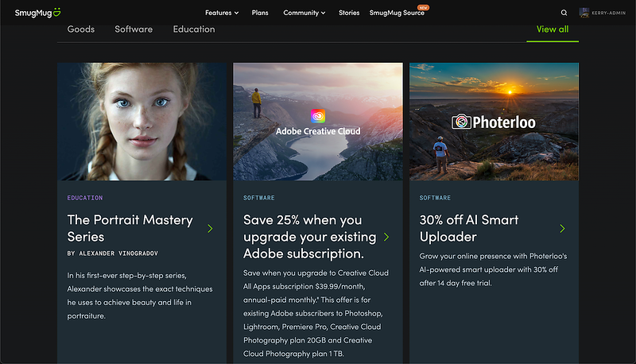Screen dimensions: 636x364
Task: Open The Portrait Mastery Series title
Action: pyautogui.click(x=130, y=228)
